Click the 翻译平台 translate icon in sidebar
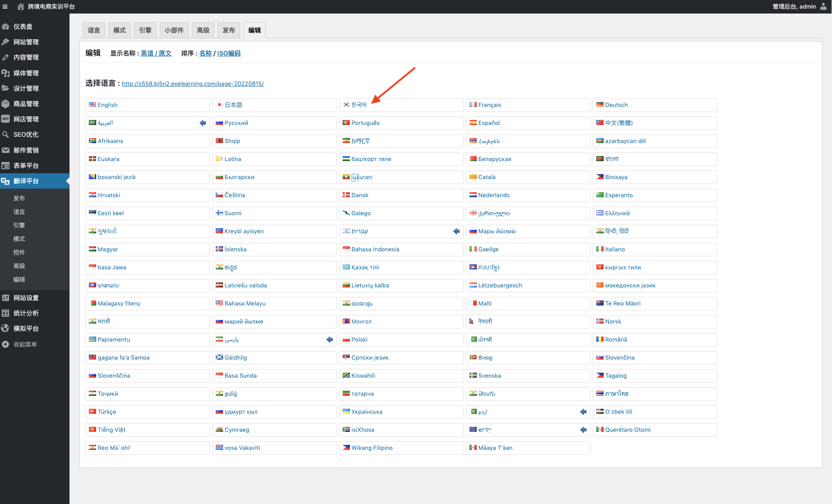Viewport: 832px width, 504px height. (5, 181)
